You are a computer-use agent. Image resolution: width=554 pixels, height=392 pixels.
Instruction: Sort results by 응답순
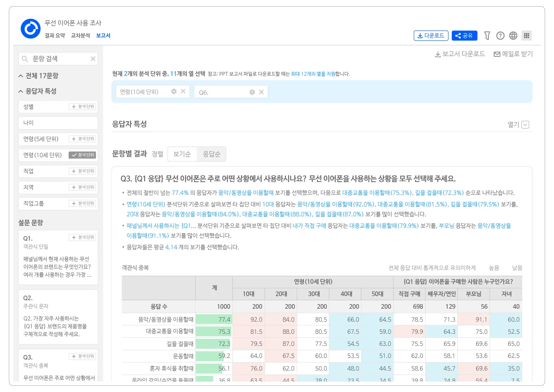[211, 154]
